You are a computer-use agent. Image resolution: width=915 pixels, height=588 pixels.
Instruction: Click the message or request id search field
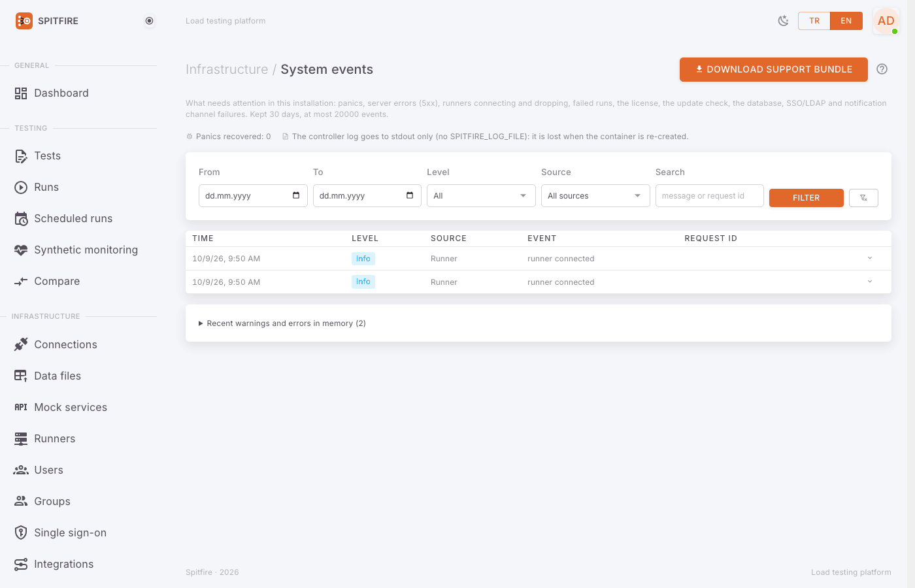tap(710, 195)
